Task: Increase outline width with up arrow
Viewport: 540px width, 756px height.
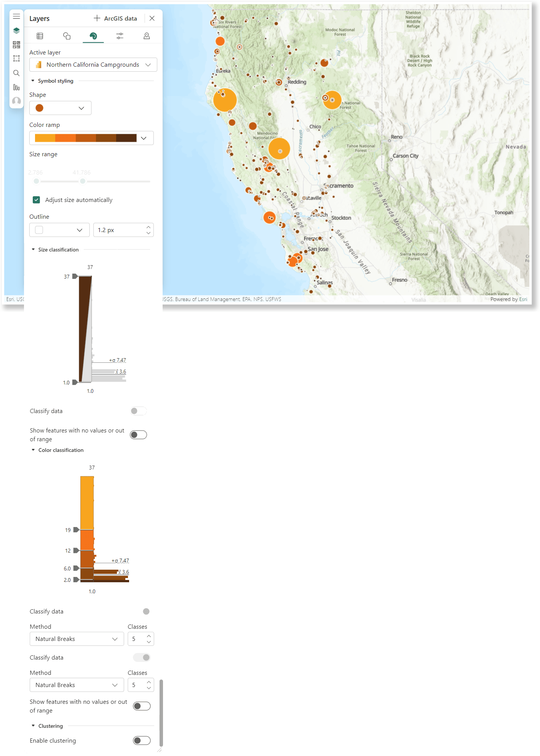Action: tap(149, 227)
